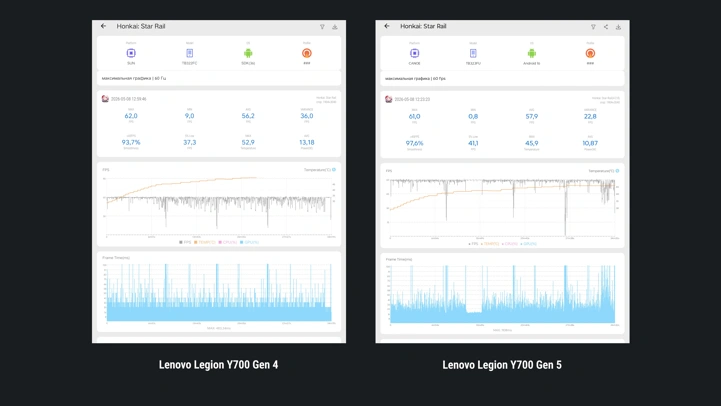Toggle FPS legend in Gen 4 chart
Viewport: 721px width, 406px height.
185,242
